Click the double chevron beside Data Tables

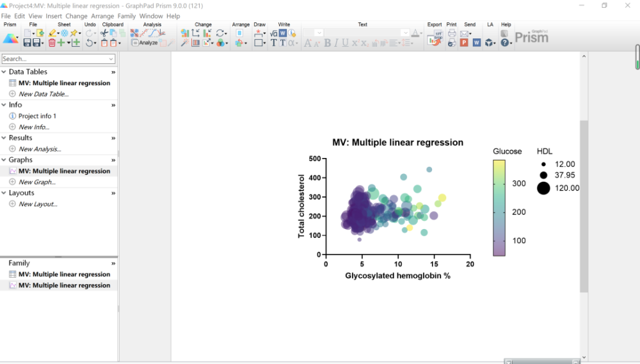pos(113,72)
